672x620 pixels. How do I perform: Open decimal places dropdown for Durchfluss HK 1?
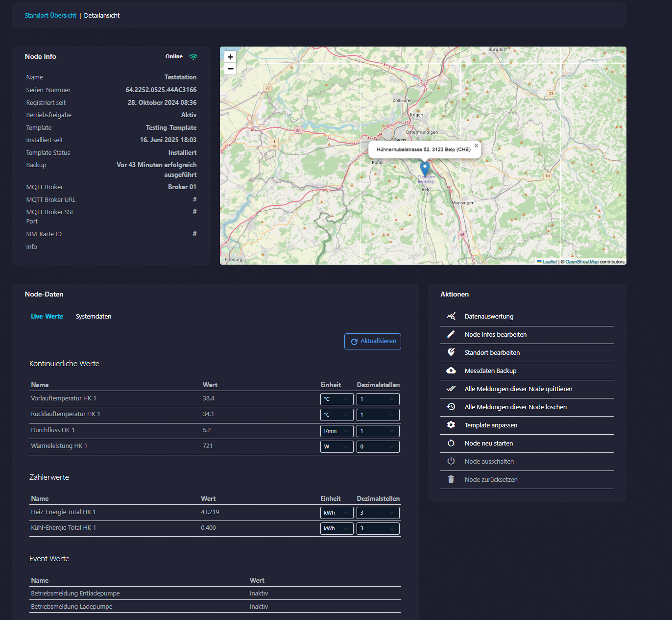pos(378,431)
